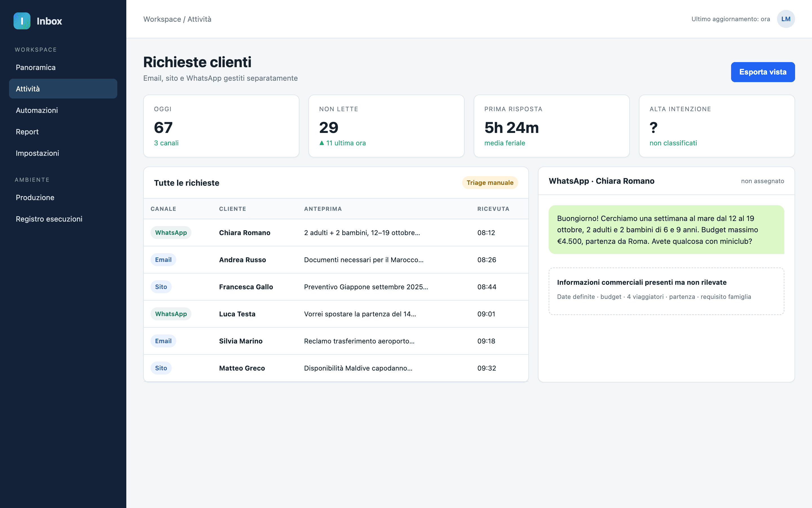The image size is (812, 508).
Task: Open Impostazioni in the sidebar
Action: tap(63, 153)
